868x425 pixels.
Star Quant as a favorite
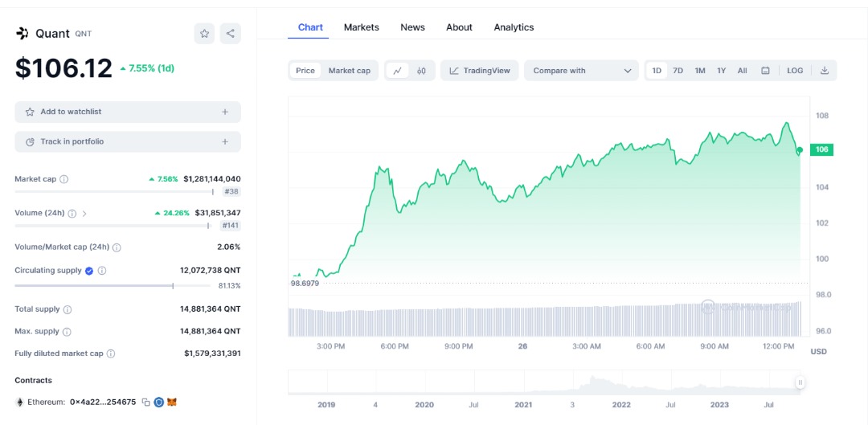[x=204, y=34]
